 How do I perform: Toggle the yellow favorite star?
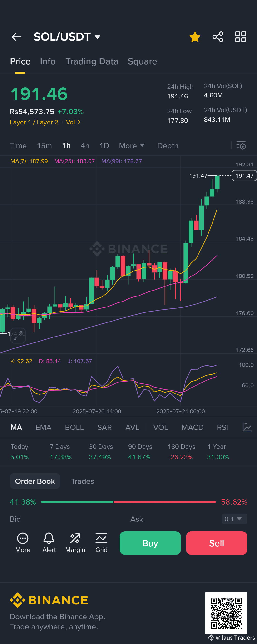(195, 37)
